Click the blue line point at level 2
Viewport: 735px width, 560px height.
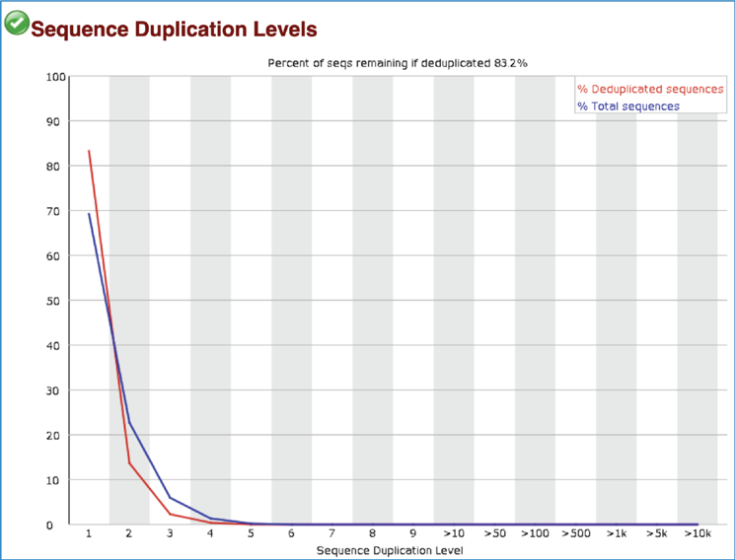[x=129, y=423]
